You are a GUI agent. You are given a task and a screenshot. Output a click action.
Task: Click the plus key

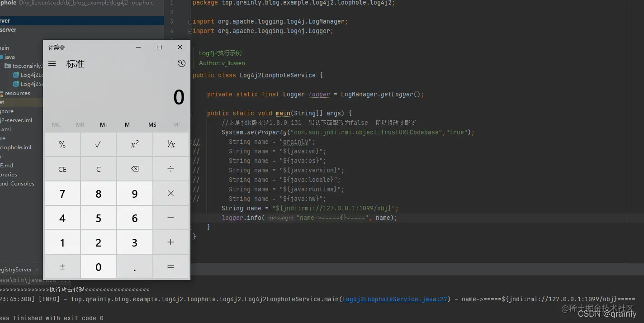[x=171, y=242]
